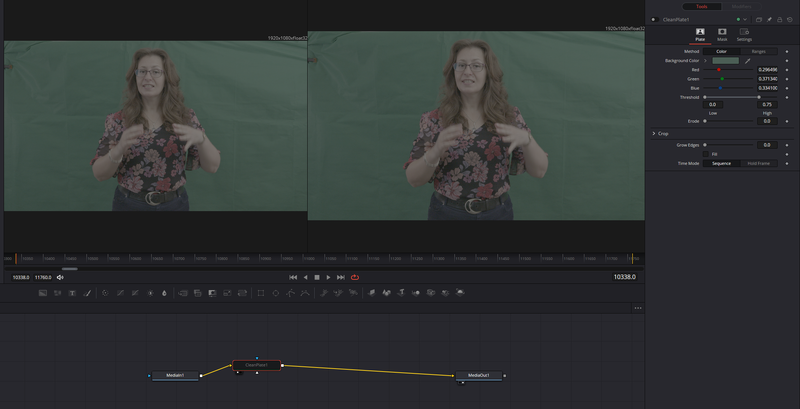
Task: Click the lock icon for CleanPlate1
Action: pyautogui.click(x=781, y=19)
